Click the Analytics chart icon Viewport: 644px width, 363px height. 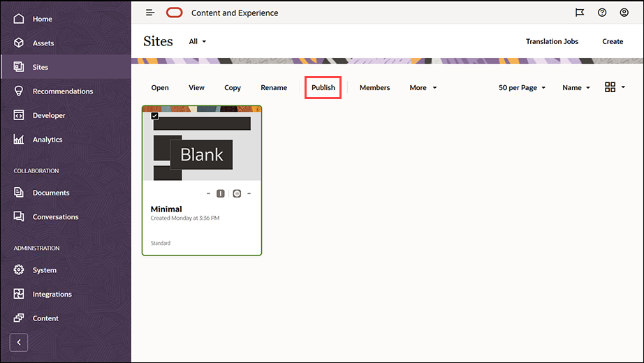[x=19, y=139]
